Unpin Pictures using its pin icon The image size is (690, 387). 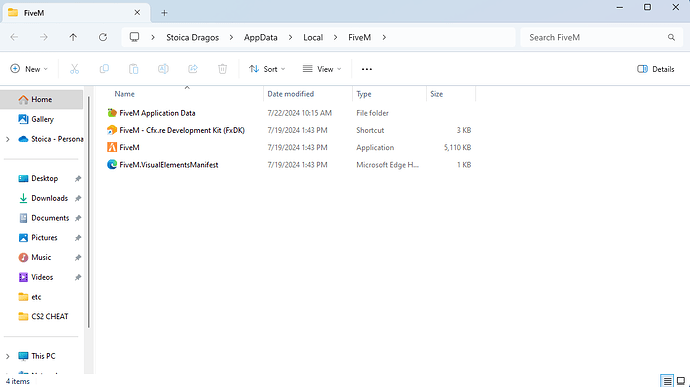[x=78, y=238]
